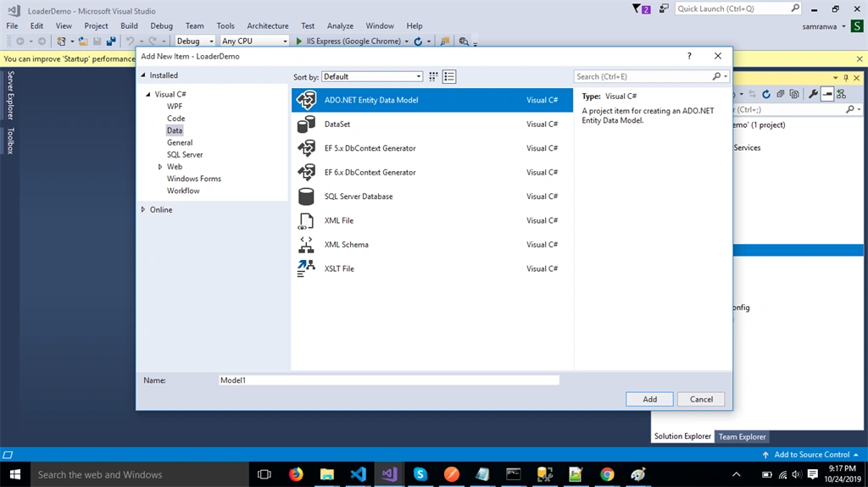Select the WPF category

[175, 106]
